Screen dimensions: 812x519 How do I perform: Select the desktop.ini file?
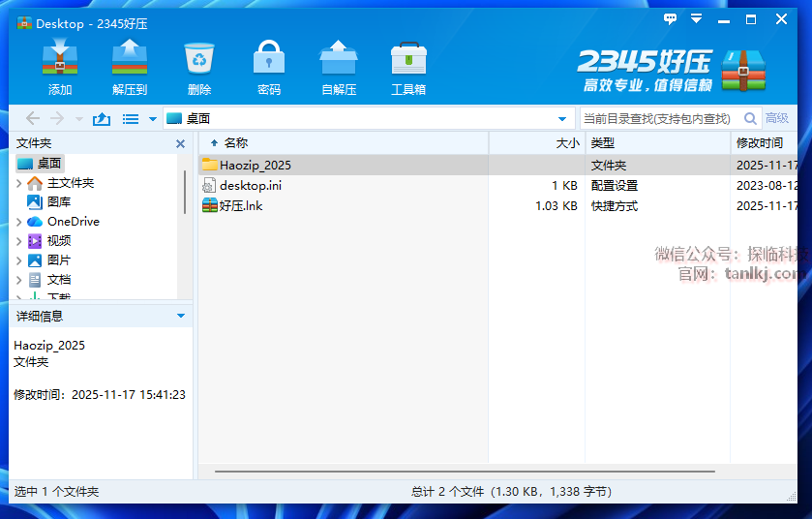(251, 186)
